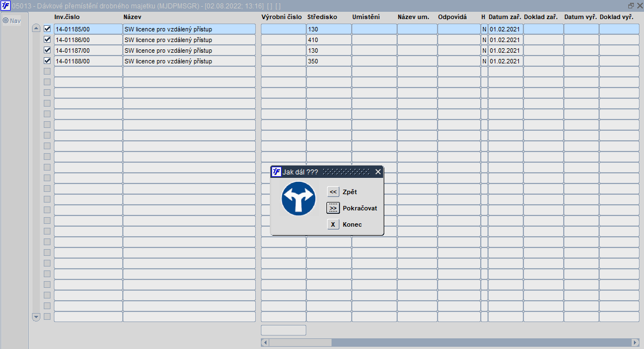Click the H field 'N' in row 14-01186/00
The width and height of the screenshot is (644, 349).
(x=484, y=40)
